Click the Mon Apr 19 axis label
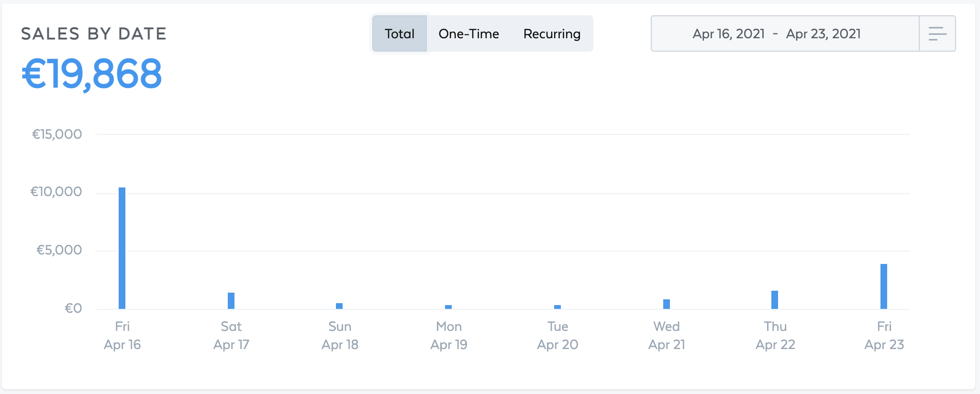Screen dimensions: 980x394 coord(449,335)
